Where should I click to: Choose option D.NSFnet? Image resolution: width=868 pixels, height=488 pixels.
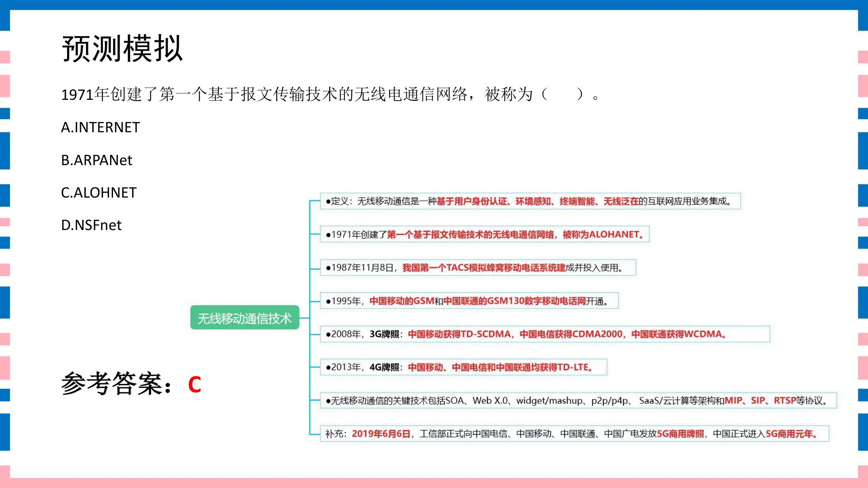point(91,225)
